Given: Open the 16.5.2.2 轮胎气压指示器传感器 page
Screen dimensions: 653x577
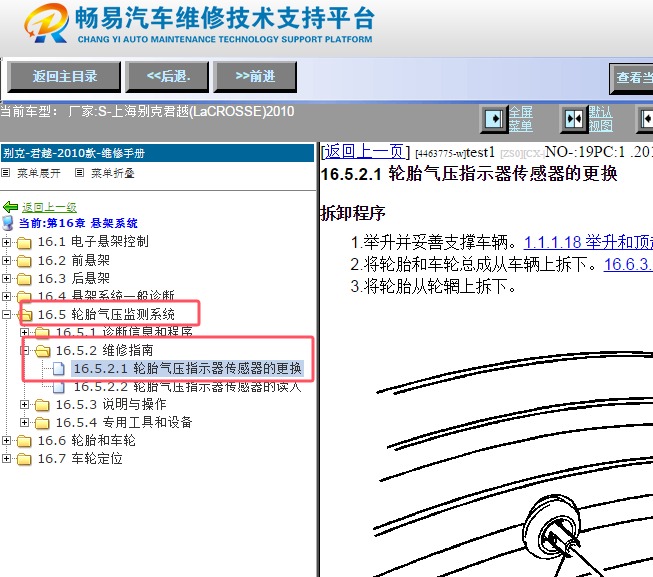Looking at the screenshot, I should pos(187,387).
